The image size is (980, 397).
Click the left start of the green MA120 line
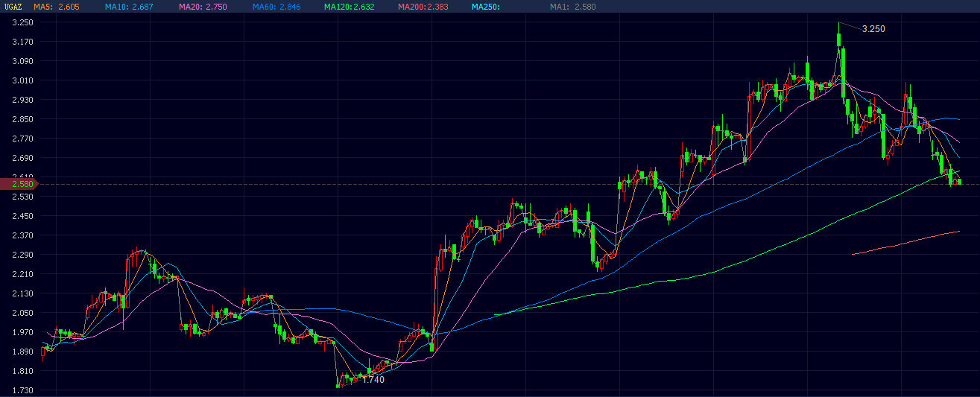coord(496,314)
